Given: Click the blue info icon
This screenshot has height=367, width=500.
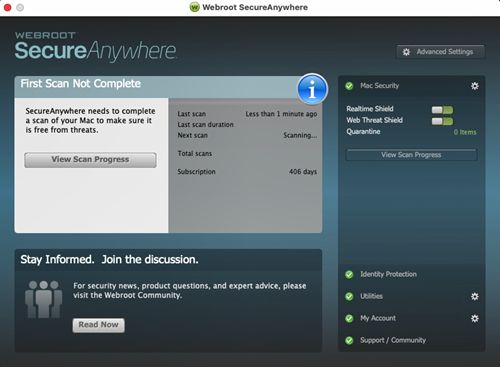Looking at the screenshot, I should click(312, 89).
